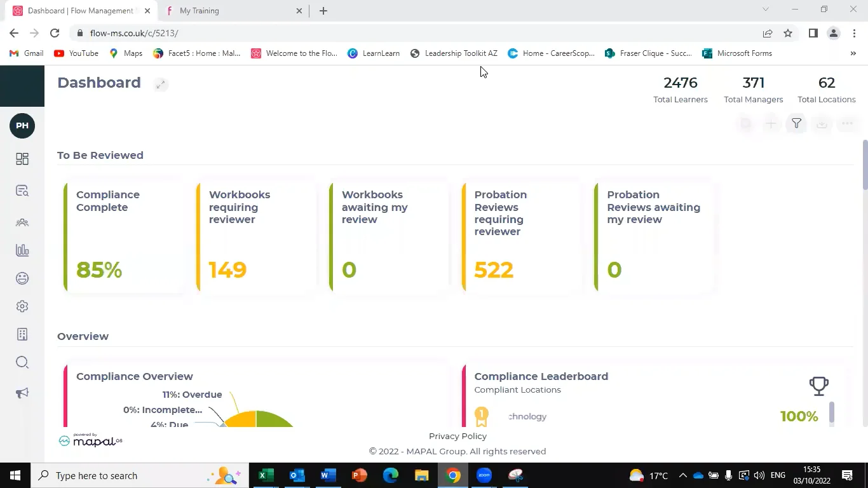Image resolution: width=868 pixels, height=488 pixels.
Task: Expand the Dashboard using the arrows icon
Action: [x=161, y=84]
